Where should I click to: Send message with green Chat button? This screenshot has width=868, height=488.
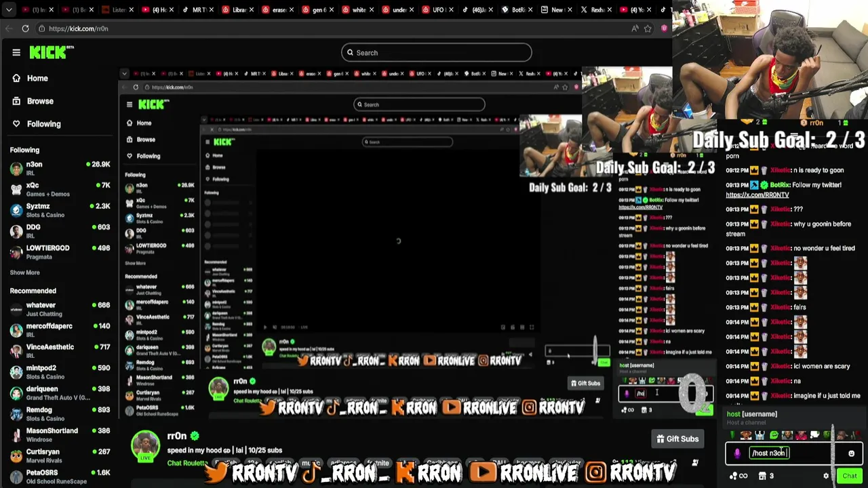coord(850,476)
